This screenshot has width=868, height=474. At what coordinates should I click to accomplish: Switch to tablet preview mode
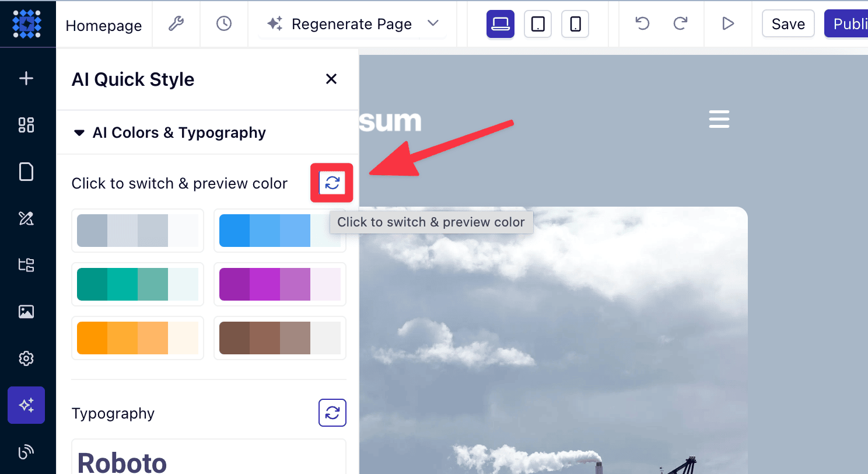pyautogui.click(x=538, y=24)
